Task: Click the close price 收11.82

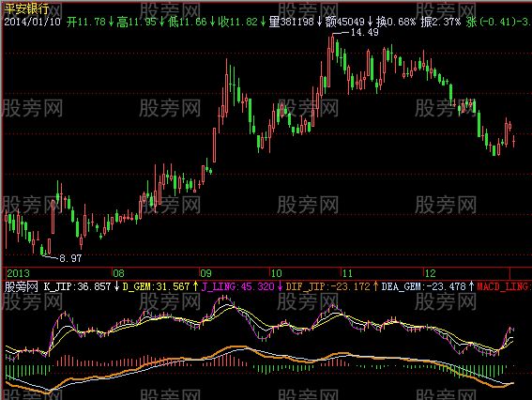Action: [x=237, y=23]
